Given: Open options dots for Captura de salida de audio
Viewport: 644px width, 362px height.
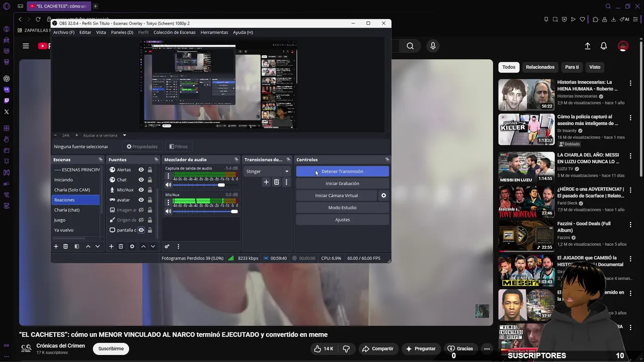Looking at the screenshot, I should 169,176.
